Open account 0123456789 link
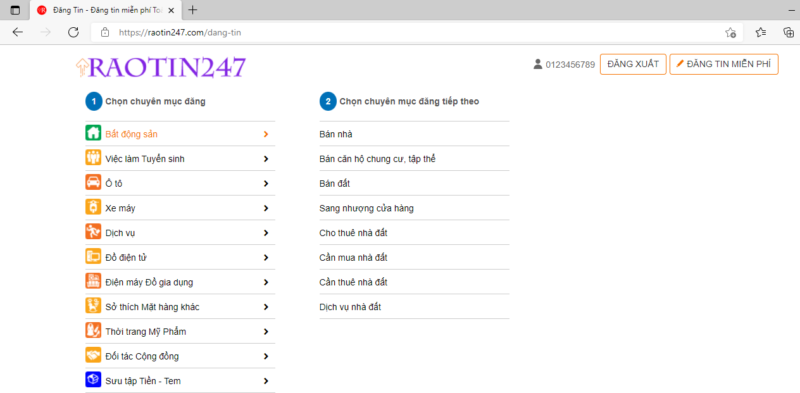800x393 pixels. click(x=570, y=65)
